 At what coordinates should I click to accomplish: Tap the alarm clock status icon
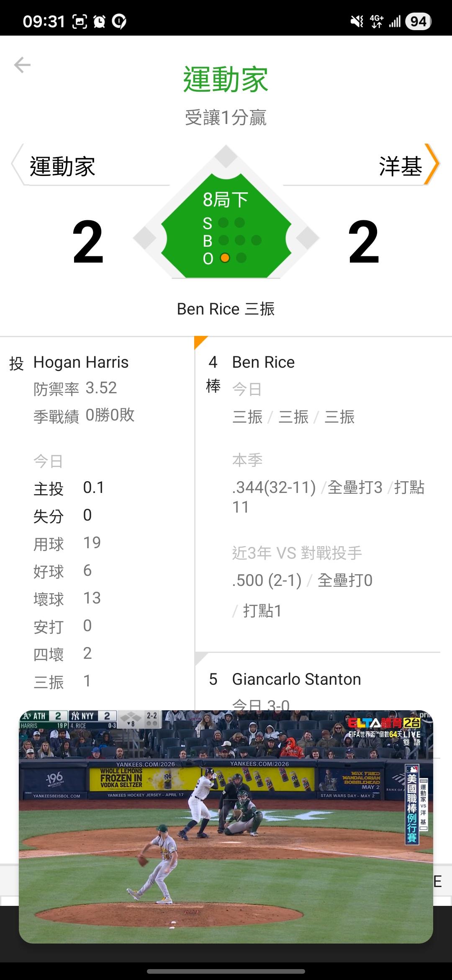pos(100,21)
